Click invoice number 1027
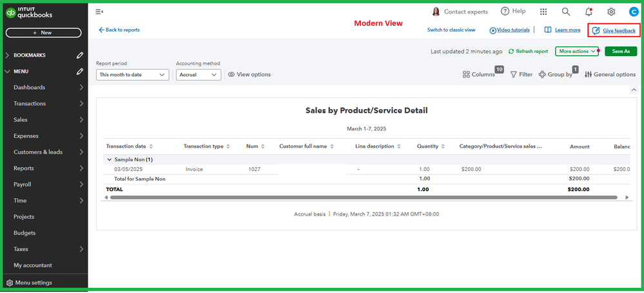The height and width of the screenshot is (293, 644). point(254,169)
